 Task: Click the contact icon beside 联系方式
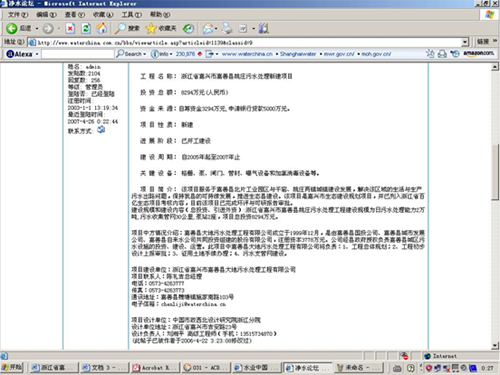click(101, 130)
